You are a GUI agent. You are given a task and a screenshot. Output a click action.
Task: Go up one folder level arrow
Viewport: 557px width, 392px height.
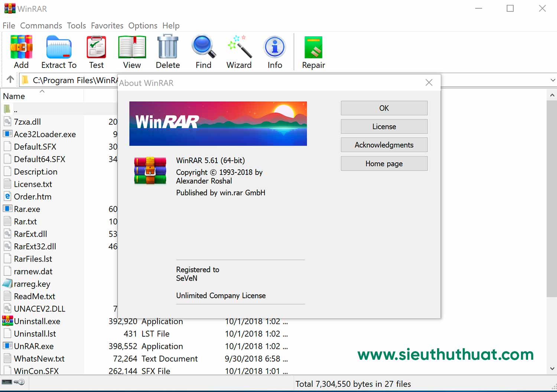pyautogui.click(x=10, y=79)
